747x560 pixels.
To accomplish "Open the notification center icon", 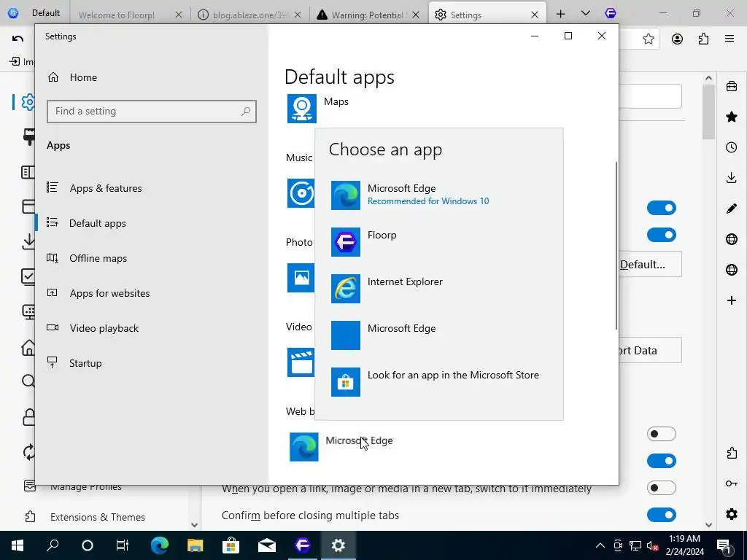I will pos(723,545).
